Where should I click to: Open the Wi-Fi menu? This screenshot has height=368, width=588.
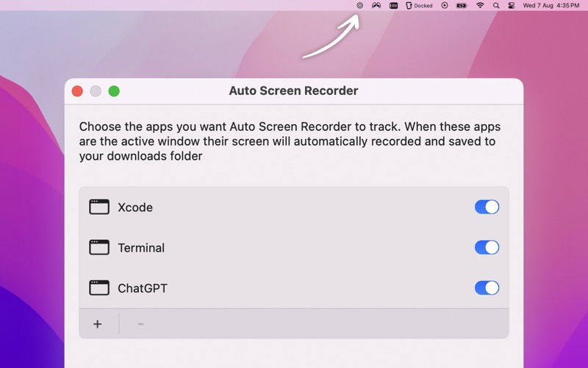click(x=480, y=5)
